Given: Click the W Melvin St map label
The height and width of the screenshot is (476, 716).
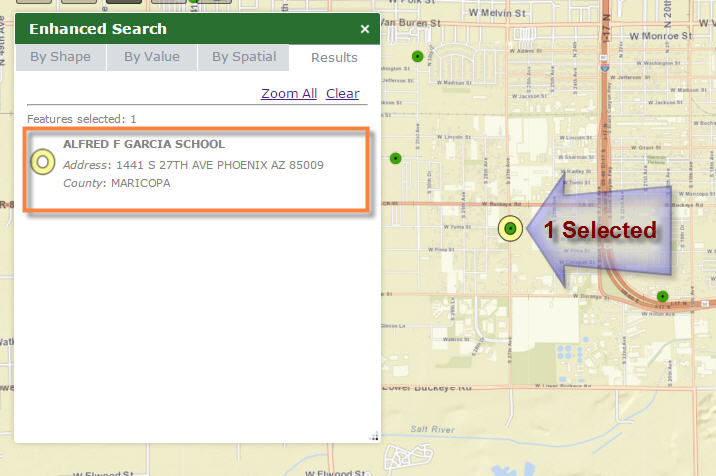Looking at the screenshot, I should pos(497,13).
